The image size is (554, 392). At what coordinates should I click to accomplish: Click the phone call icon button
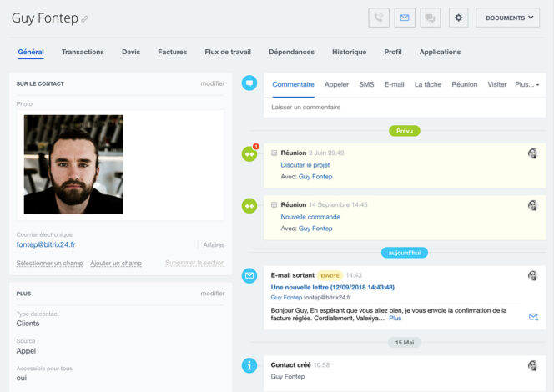[x=379, y=18]
